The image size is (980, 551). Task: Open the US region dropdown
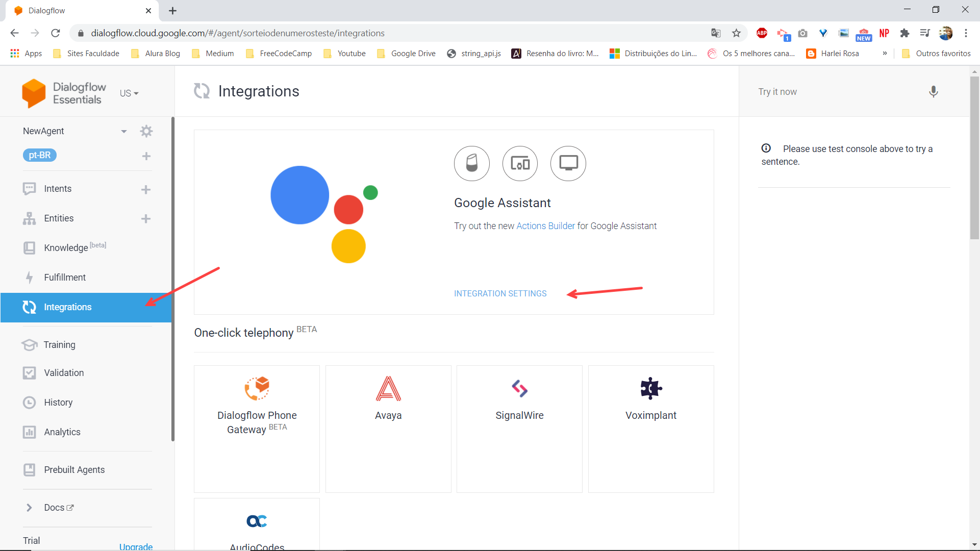[x=129, y=93]
